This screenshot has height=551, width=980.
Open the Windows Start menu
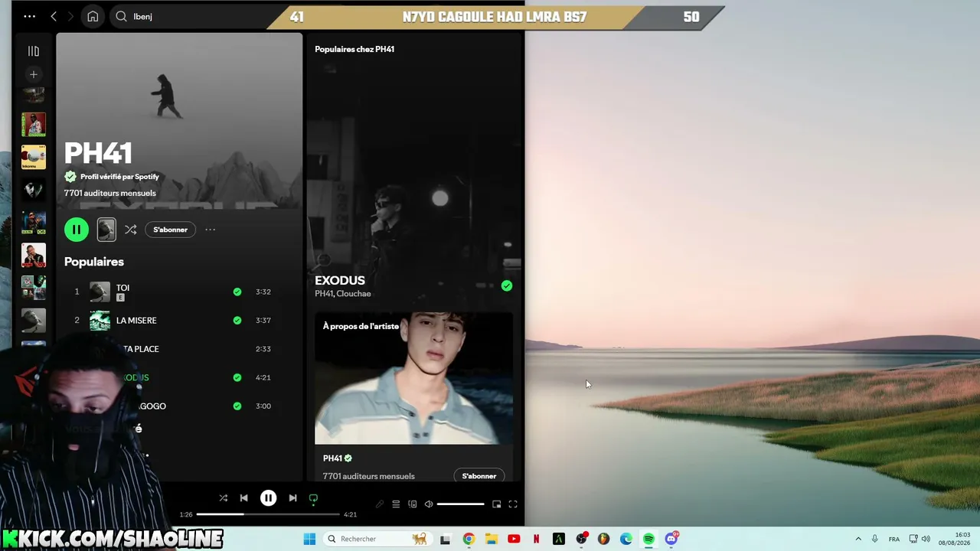[x=309, y=539]
